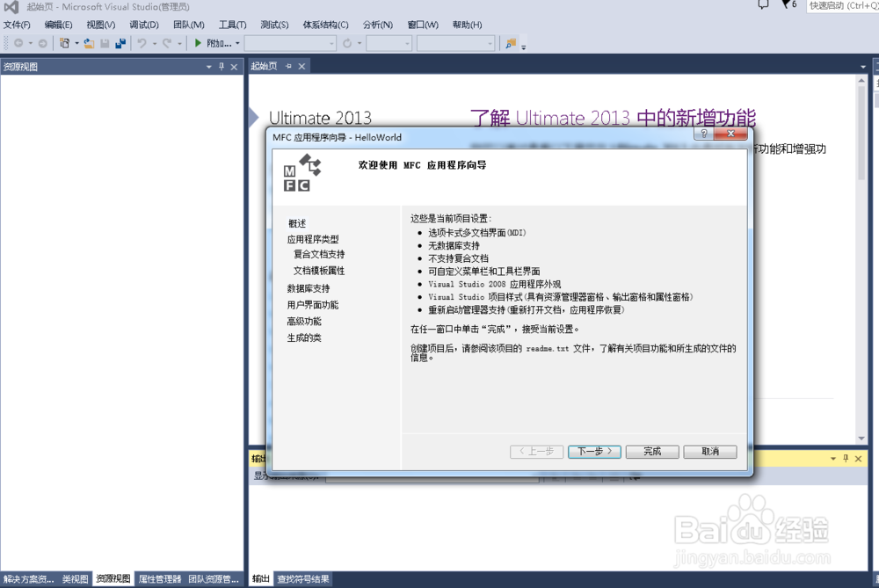
Task: Click the Refresh toolbar icon
Action: (x=347, y=43)
